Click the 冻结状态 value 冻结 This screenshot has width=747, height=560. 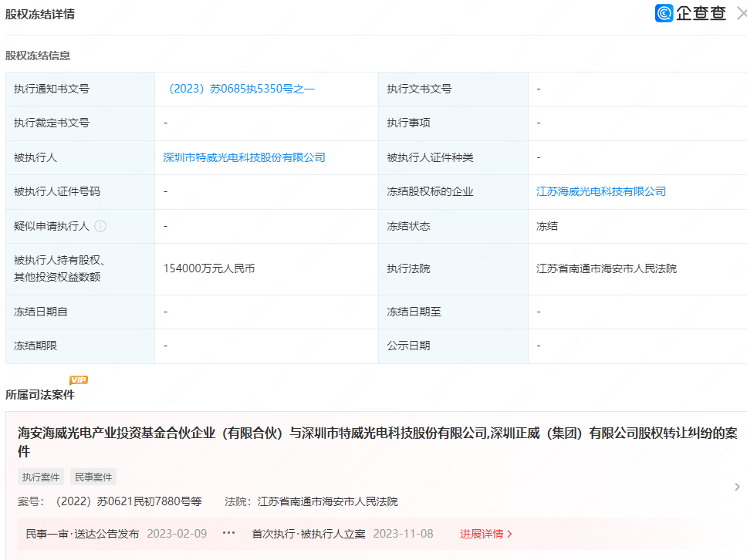547,226
